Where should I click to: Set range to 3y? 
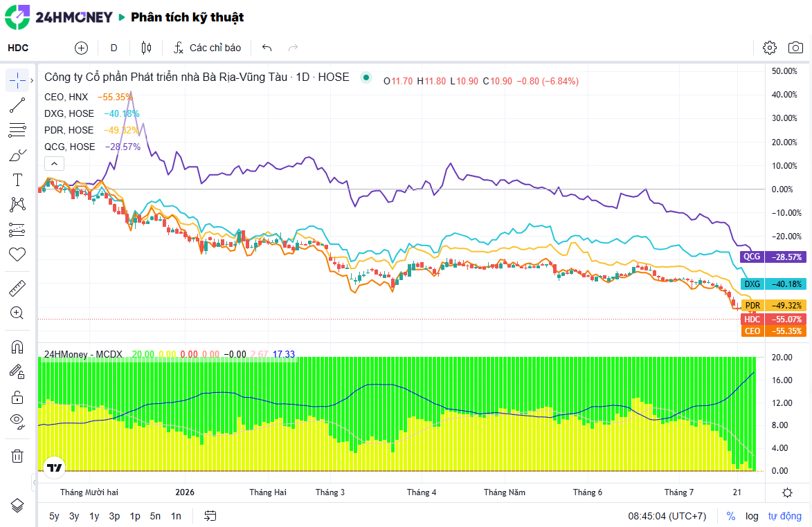coord(74,516)
